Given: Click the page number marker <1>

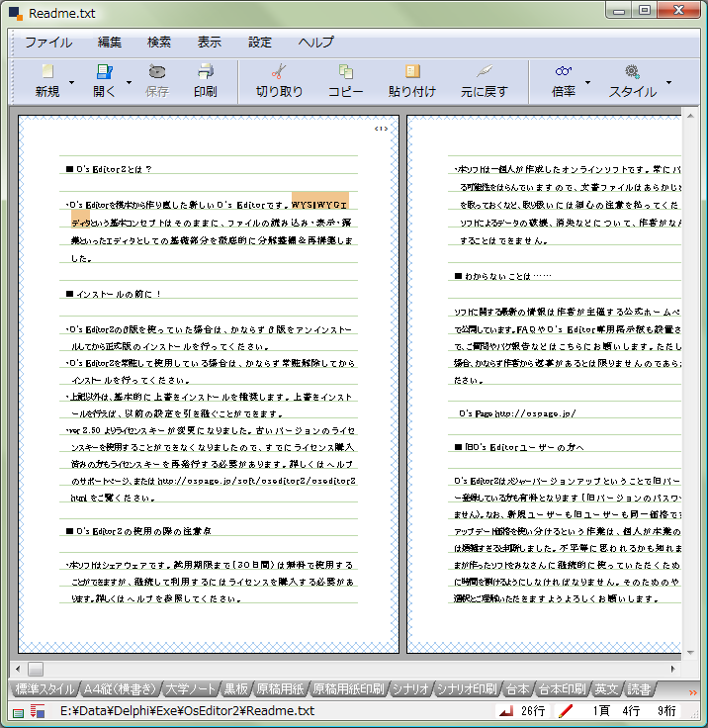Looking at the screenshot, I should pos(381,129).
